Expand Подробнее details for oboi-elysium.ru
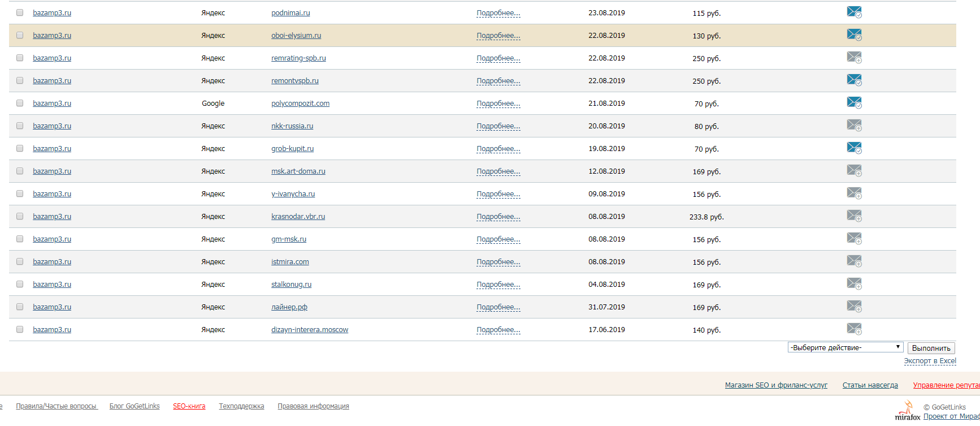The width and height of the screenshot is (980, 426). click(498, 36)
